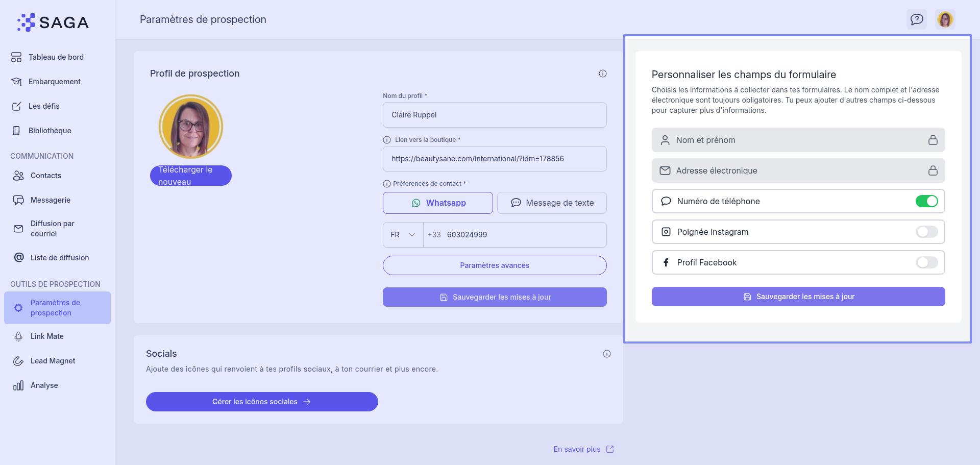The width and height of the screenshot is (980, 465).
Task: Open the user avatar menu
Action: (x=945, y=19)
